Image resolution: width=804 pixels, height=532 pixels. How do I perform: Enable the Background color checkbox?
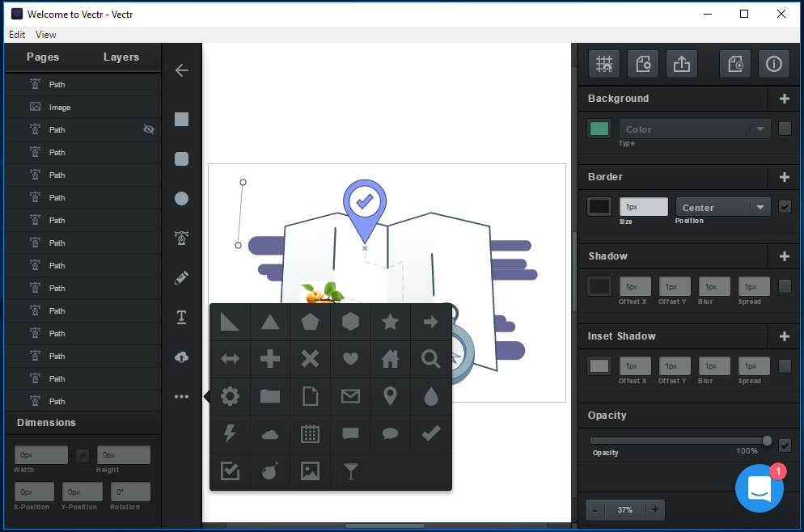tap(785, 128)
